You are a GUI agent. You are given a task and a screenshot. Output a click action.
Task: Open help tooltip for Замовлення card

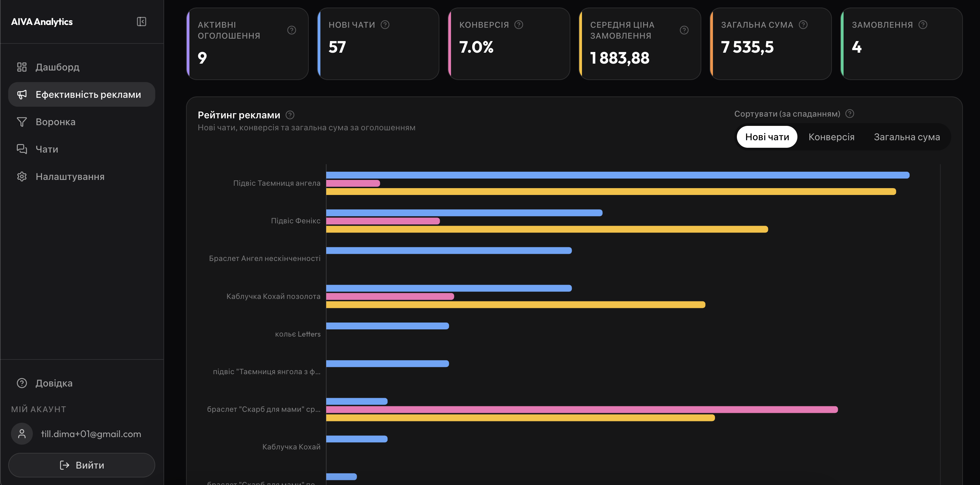(923, 25)
